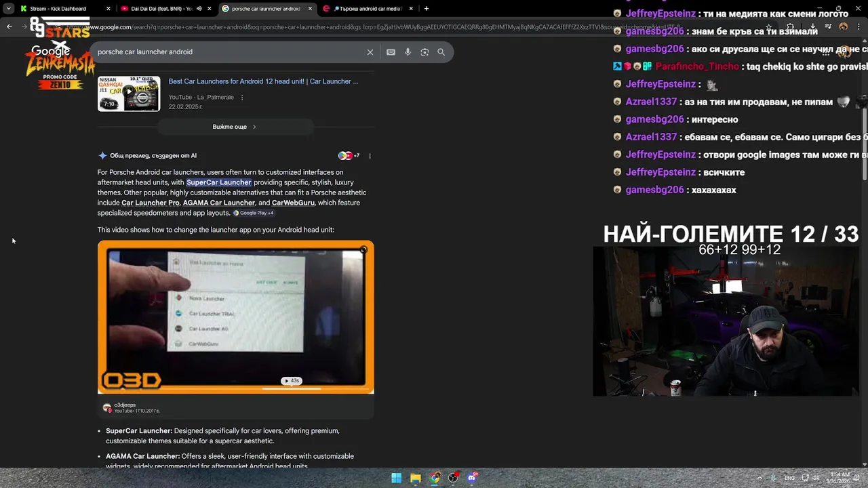Open the volume control in system tray
The width and height of the screenshot is (868, 488).
point(816,478)
